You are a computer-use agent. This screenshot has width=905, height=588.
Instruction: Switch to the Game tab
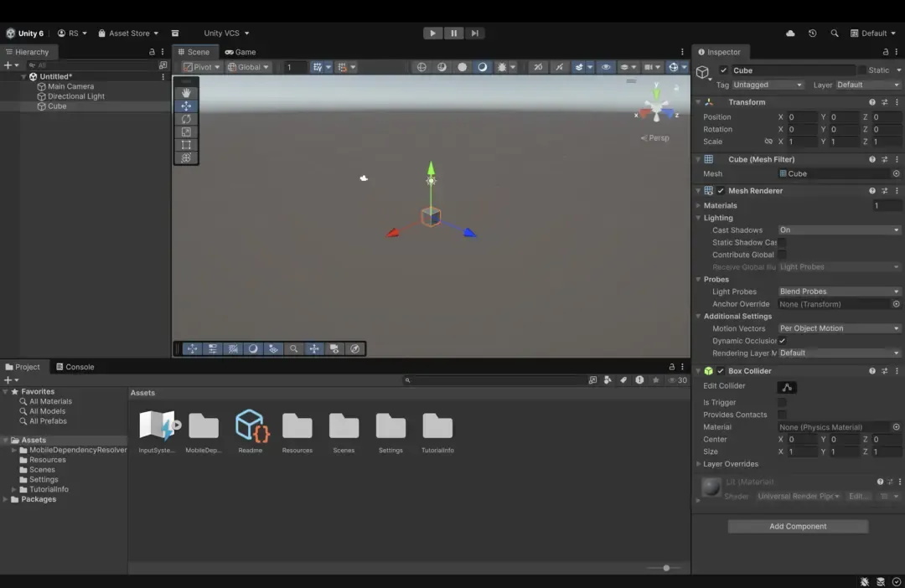click(240, 52)
